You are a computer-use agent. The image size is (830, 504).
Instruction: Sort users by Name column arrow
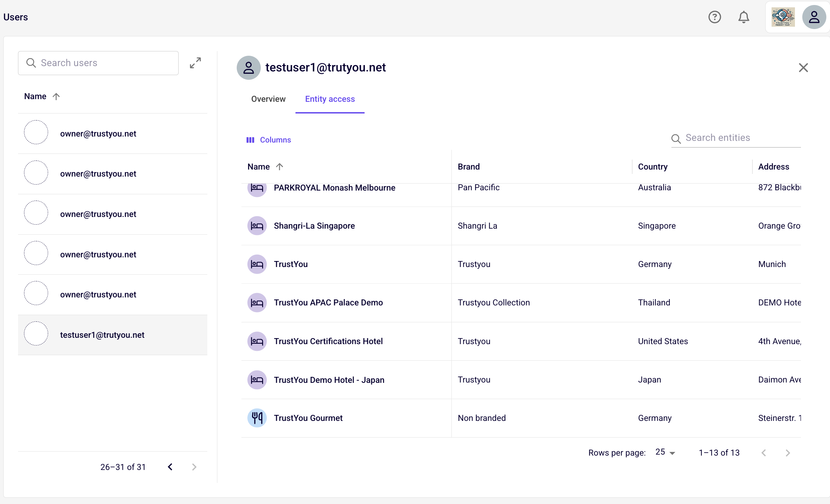pyautogui.click(x=56, y=96)
